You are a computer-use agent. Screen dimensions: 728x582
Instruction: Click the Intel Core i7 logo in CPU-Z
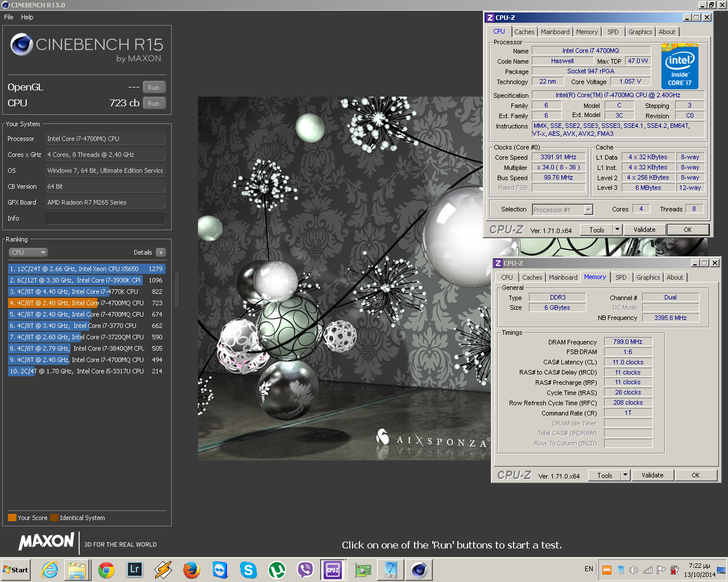click(x=680, y=67)
